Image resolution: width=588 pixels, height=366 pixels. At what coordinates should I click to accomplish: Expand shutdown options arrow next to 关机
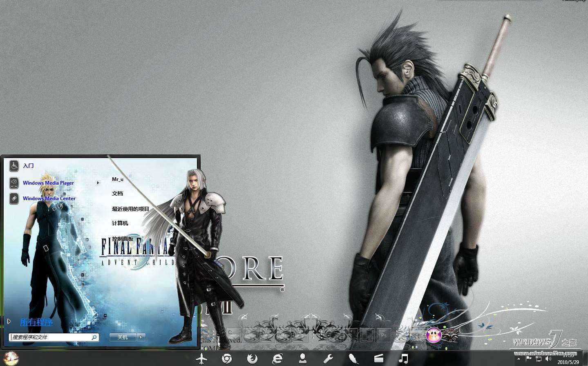(x=141, y=337)
